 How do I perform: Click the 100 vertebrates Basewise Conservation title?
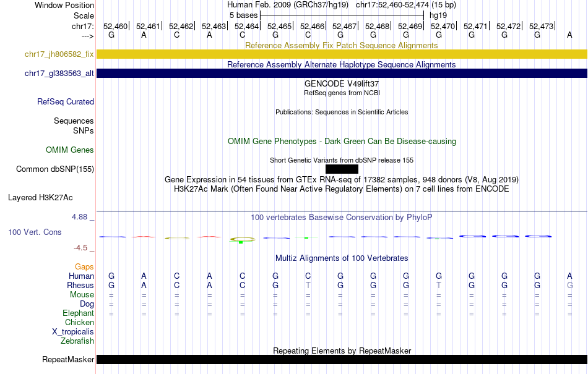[x=342, y=217]
